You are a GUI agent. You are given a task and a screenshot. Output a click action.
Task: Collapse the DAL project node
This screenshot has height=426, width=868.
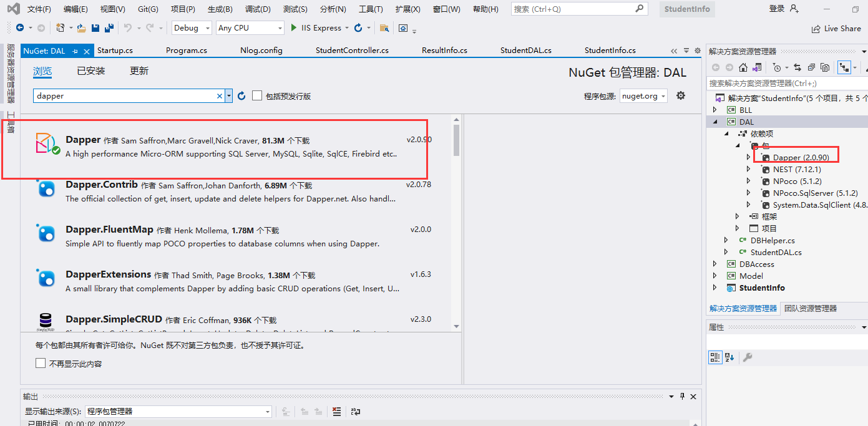714,121
